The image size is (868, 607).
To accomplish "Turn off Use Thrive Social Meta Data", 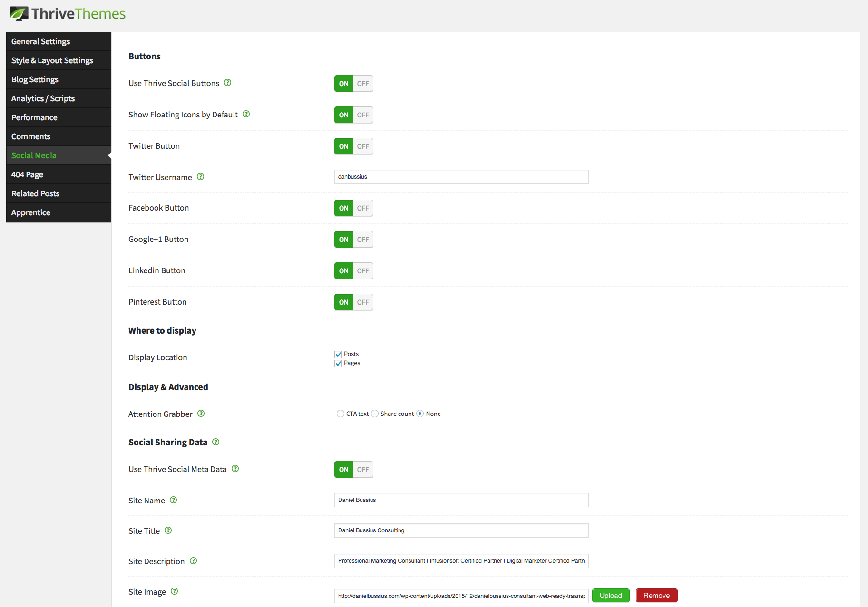I will (363, 470).
